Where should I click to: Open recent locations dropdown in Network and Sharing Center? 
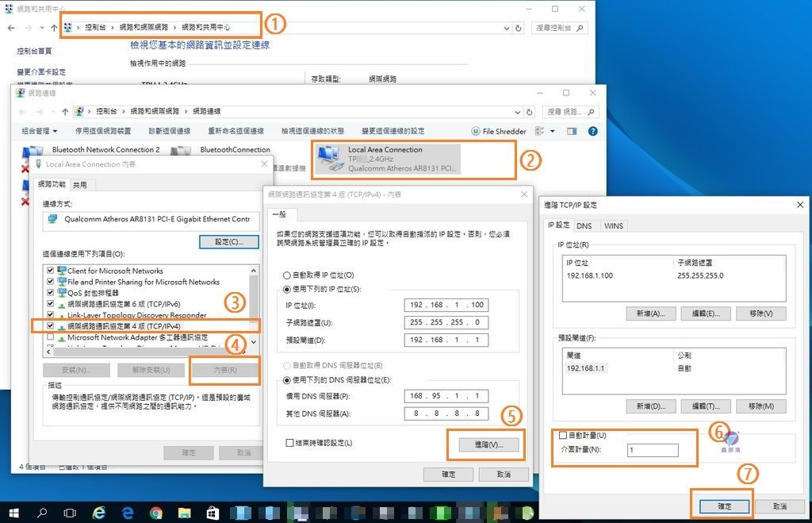click(42, 28)
